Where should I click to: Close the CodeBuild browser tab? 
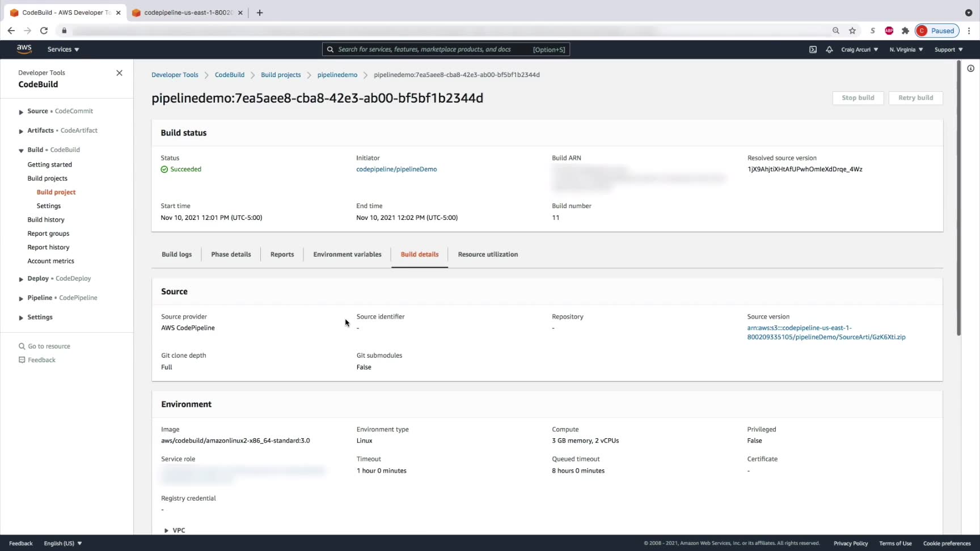[x=118, y=12]
